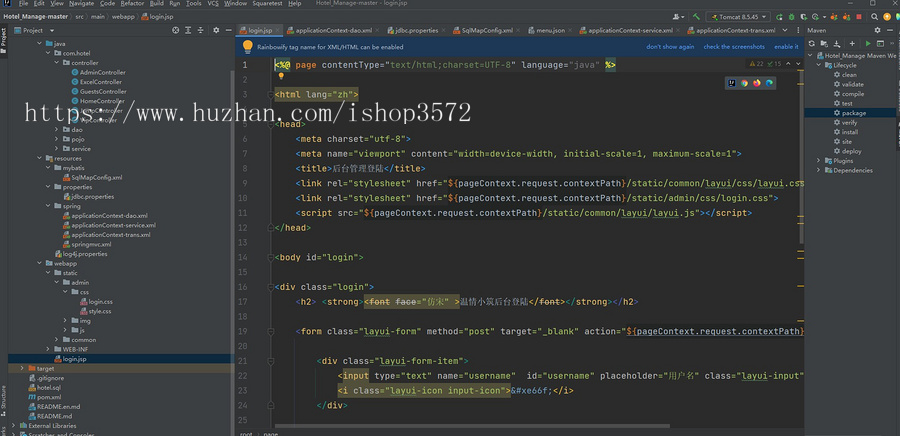Switch to SqlMapConfig.xml tab
This screenshot has height=436, width=900.
[487, 30]
